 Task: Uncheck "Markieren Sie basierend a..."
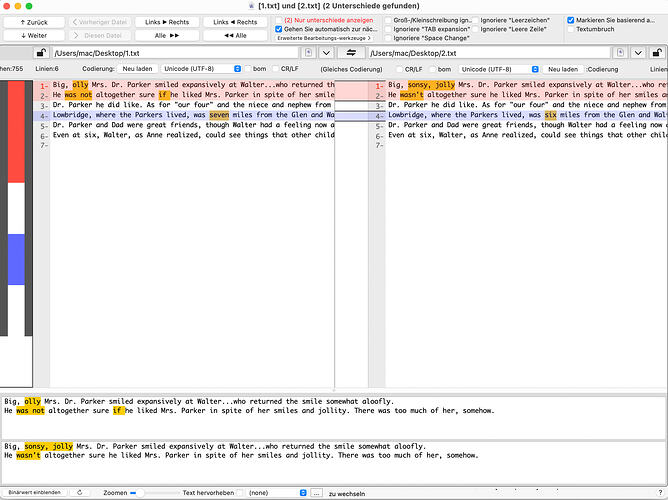point(571,20)
